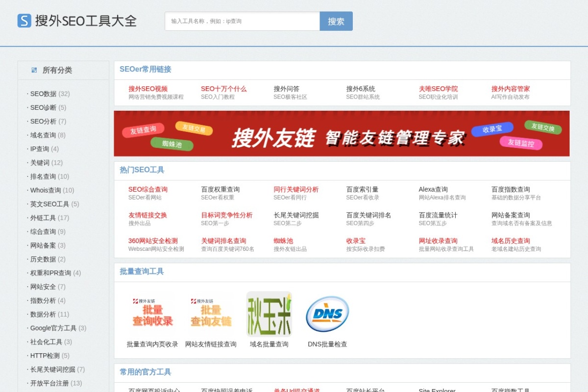Open the 搜外内容管家 link
This screenshot has width=588, height=392.
coord(511,89)
